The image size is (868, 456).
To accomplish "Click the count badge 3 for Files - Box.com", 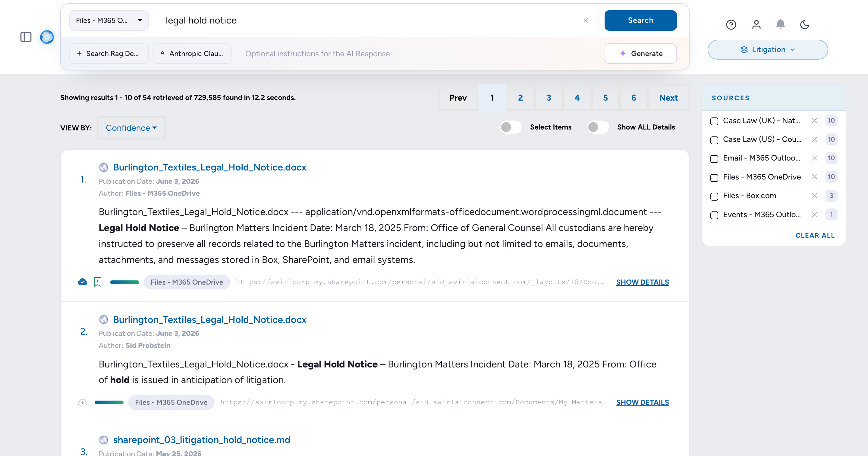I will coord(831,196).
